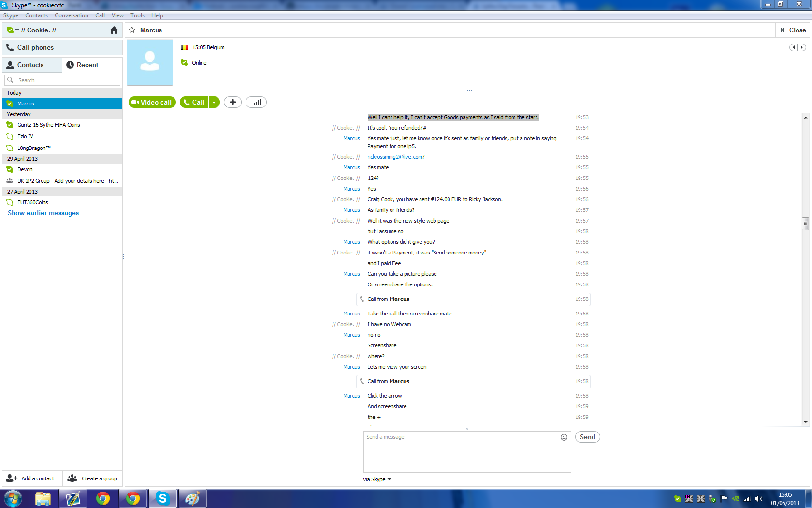Click the chat scrollbar up arrow
812x508 pixels.
[x=806, y=118]
